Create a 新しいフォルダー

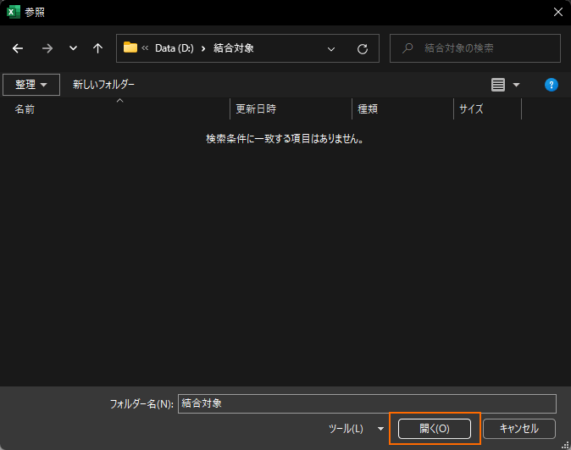(x=103, y=85)
